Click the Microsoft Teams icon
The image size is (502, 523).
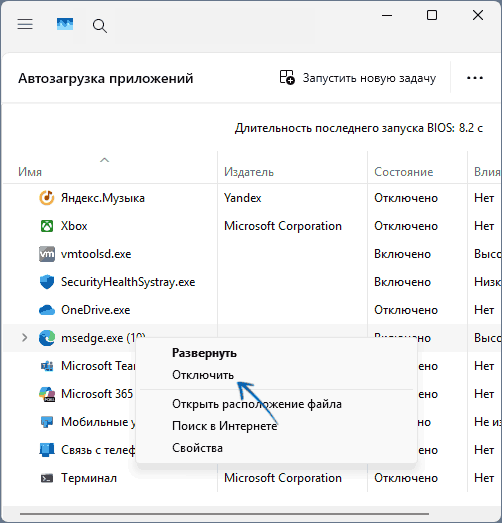(47, 366)
